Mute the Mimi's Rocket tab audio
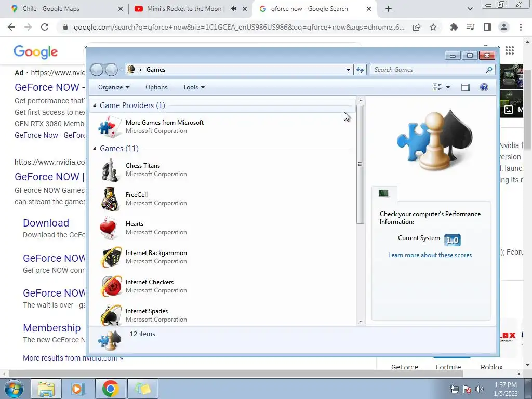The image size is (532, 399). click(x=233, y=9)
